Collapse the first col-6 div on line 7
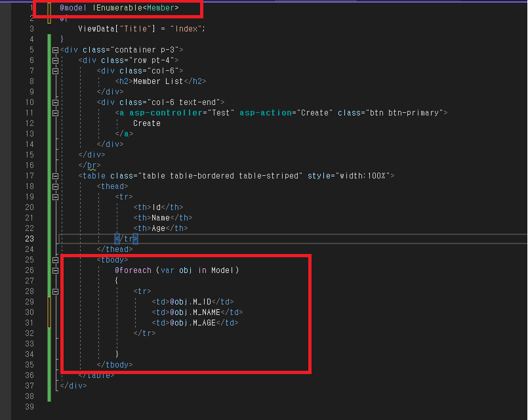Viewport: 528px width, 420px height. click(56, 71)
